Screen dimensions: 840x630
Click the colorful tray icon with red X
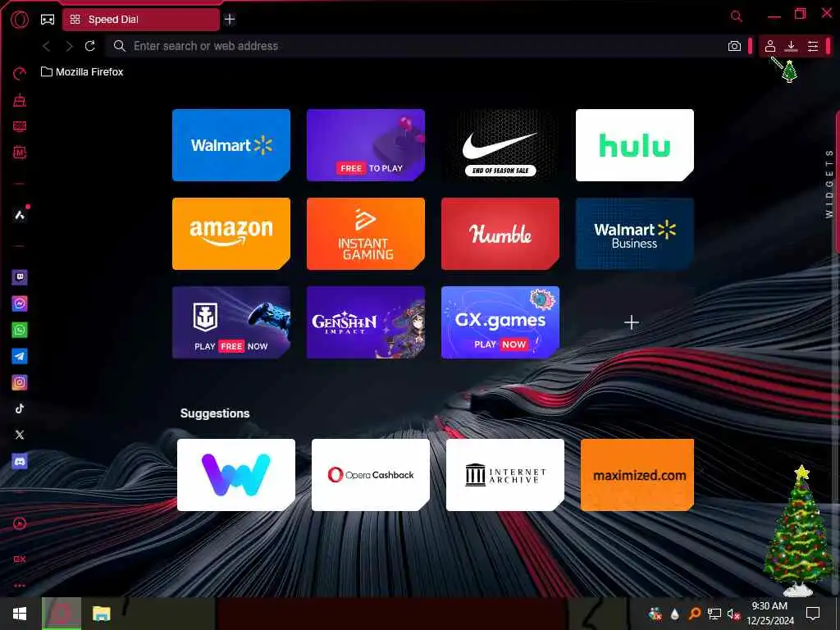[x=655, y=614]
